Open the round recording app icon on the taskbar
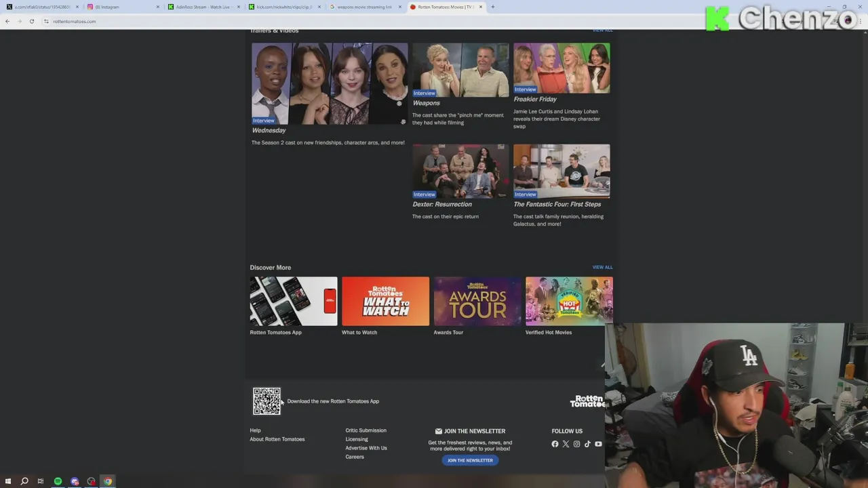This screenshot has width=868, height=488. click(91, 481)
